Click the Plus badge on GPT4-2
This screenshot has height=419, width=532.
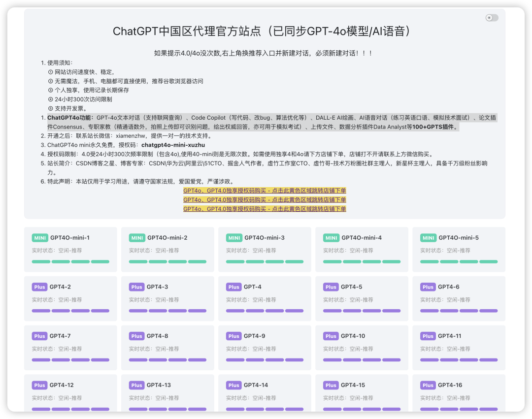click(x=39, y=287)
